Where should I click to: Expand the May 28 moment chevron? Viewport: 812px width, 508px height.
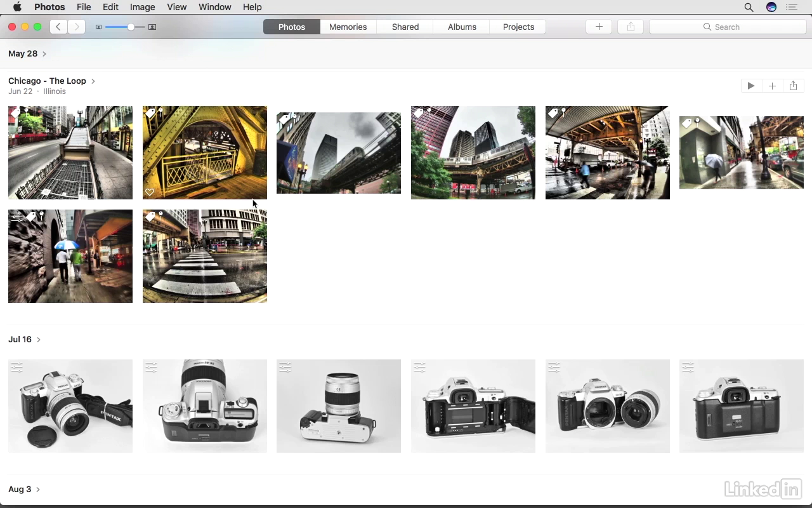point(44,54)
